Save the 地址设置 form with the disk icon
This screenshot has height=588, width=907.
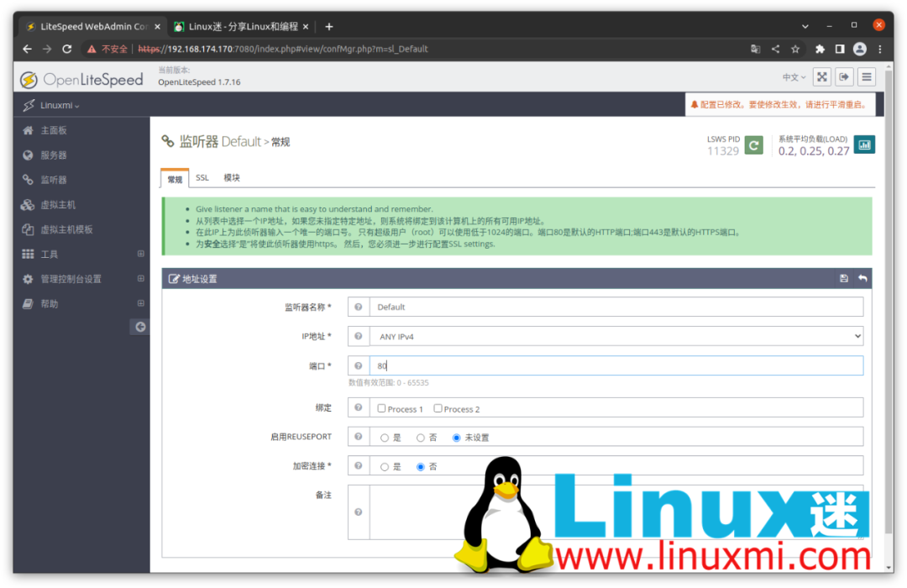point(843,278)
